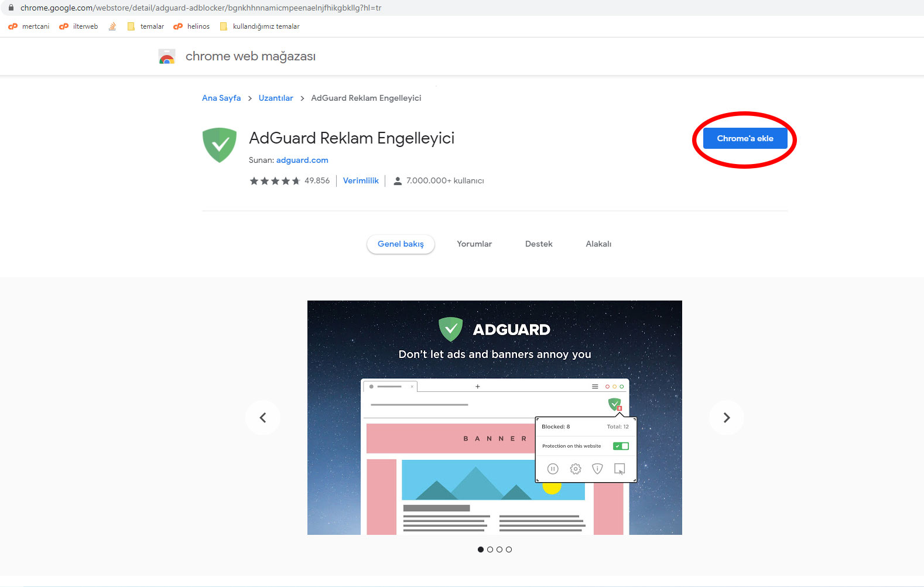Click the user count person icon

[398, 181]
